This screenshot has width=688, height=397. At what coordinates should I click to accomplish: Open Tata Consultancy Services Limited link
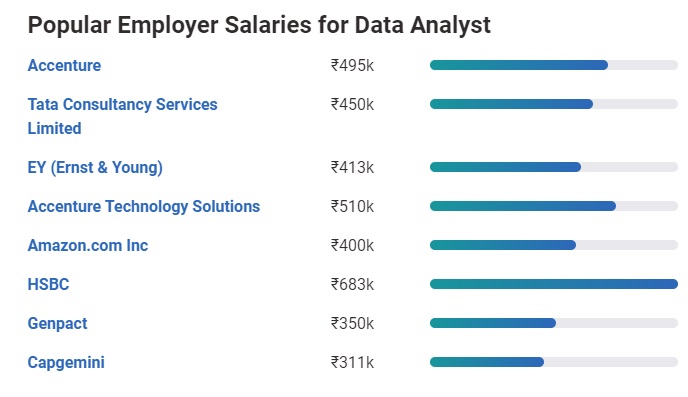(122, 116)
